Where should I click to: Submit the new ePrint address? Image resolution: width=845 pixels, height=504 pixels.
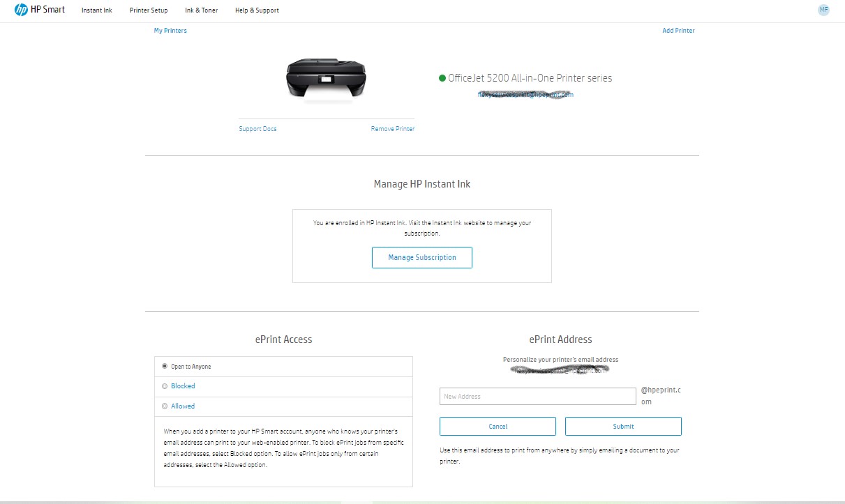pos(623,426)
